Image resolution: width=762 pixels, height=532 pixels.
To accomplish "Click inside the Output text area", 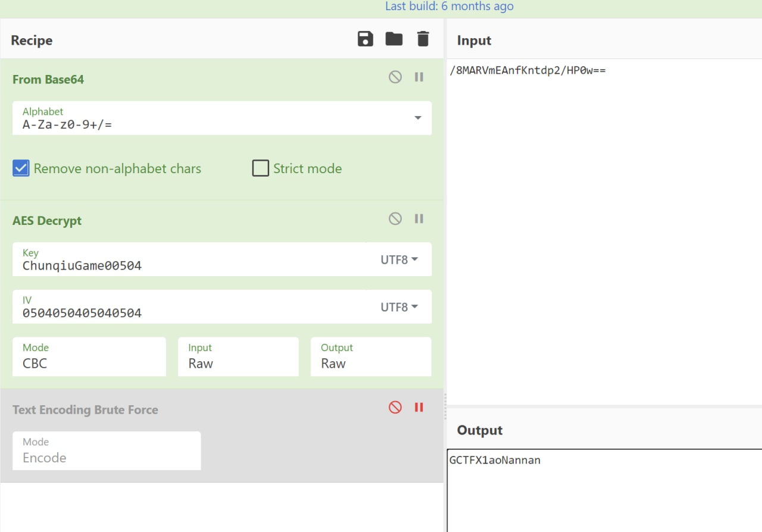I will (604, 490).
